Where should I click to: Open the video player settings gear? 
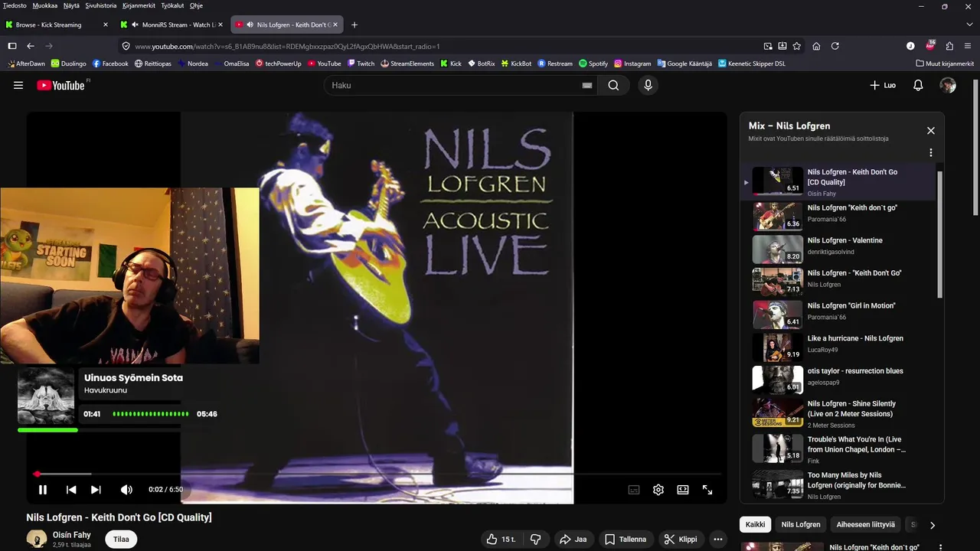pos(658,490)
